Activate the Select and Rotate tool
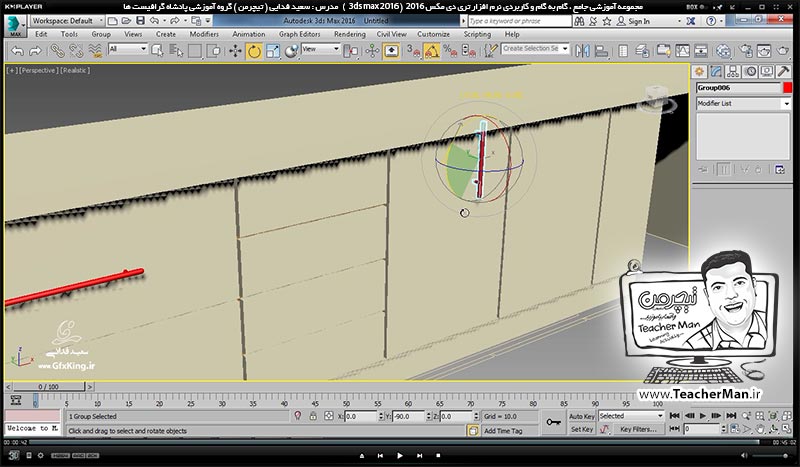Viewport: 800px width, 467px height. (x=254, y=51)
